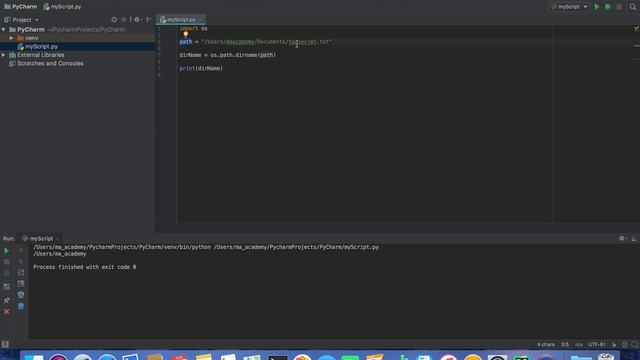640x360 pixels.
Task: Click the python interpreter path in console output
Action: click(x=122, y=247)
